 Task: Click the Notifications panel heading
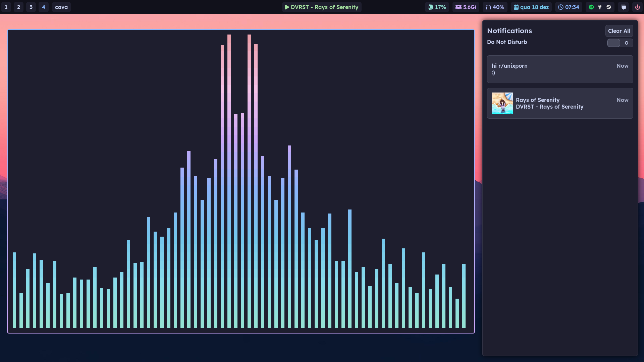coord(509,31)
